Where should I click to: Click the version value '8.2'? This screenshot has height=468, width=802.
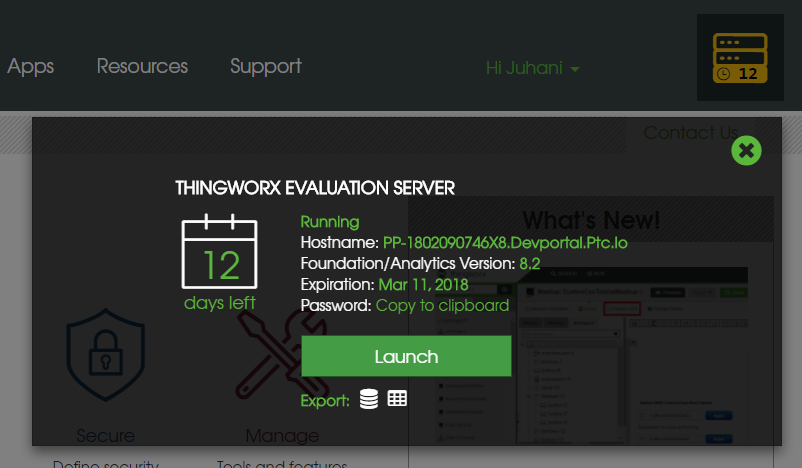pos(529,263)
